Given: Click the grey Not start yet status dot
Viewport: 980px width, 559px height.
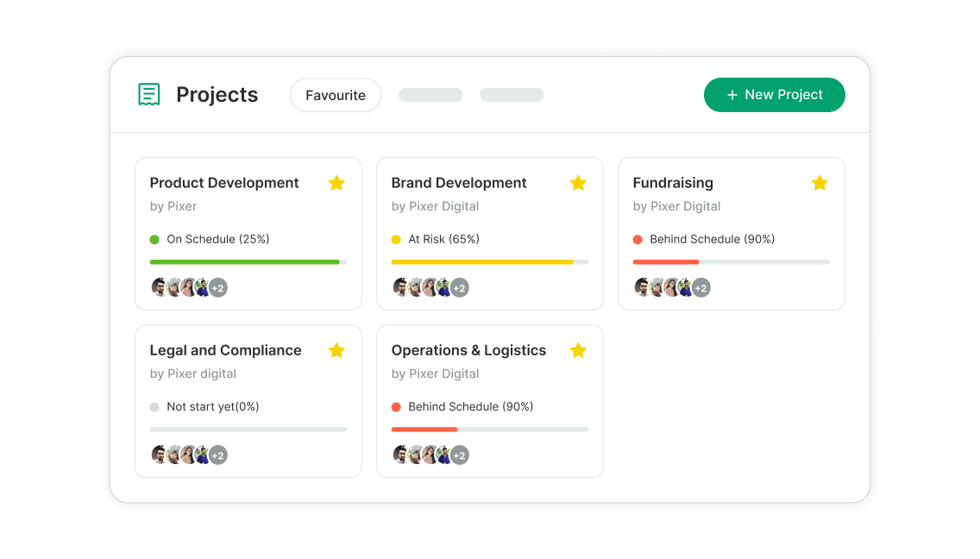Looking at the screenshot, I should tap(154, 407).
